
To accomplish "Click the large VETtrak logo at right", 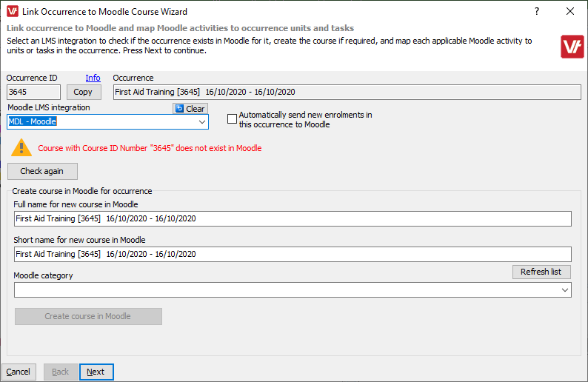I will [572, 47].
